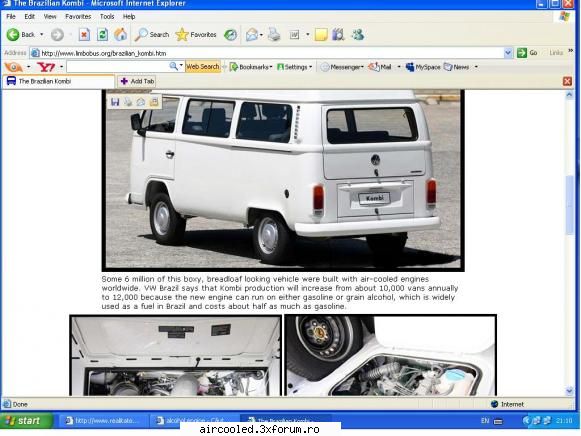Open the Edit icon dropdown arrow
Image resolution: width=581 pixels, height=436 pixels.
pyautogui.click(x=308, y=35)
